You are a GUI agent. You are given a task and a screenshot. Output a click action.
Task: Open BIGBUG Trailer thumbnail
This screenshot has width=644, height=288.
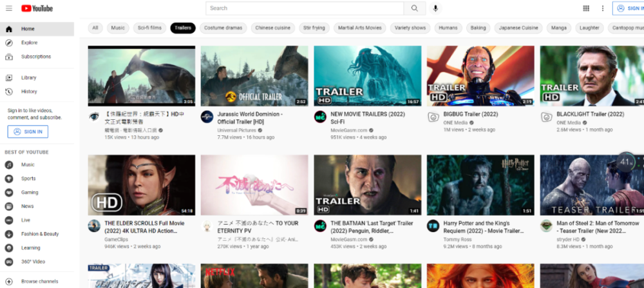click(x=480, y=76)
